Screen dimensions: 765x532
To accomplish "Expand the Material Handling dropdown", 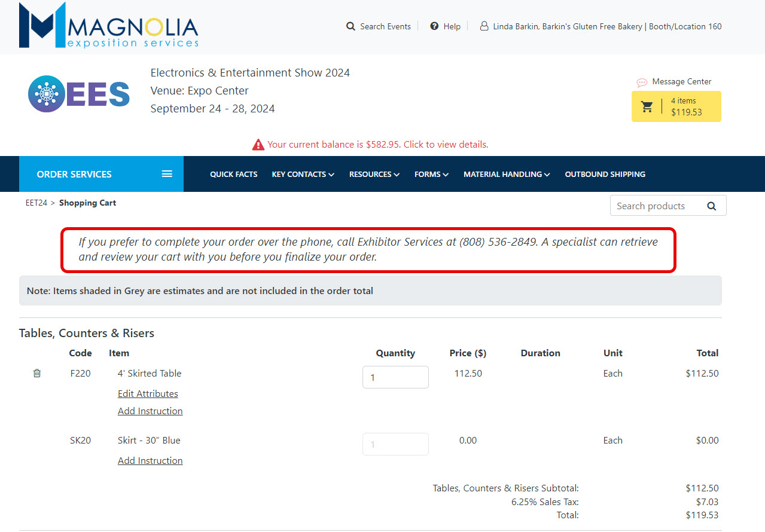I will tap(507, 175).
